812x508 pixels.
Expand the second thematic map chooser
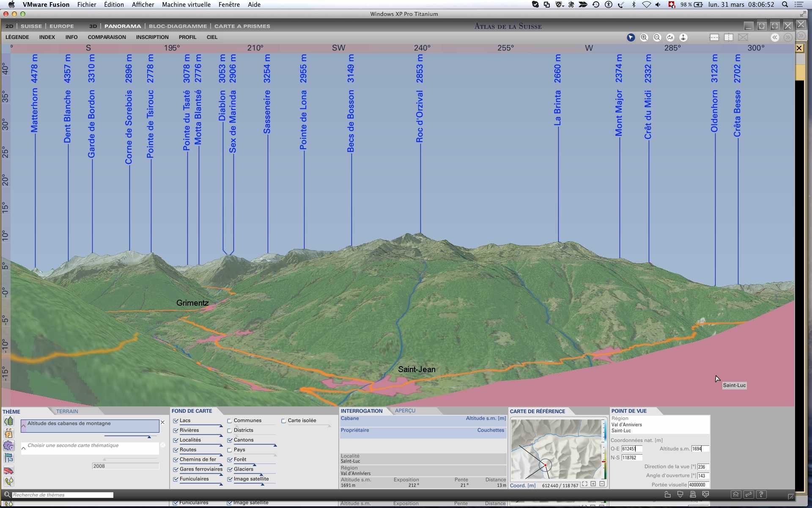click(24, 448)
